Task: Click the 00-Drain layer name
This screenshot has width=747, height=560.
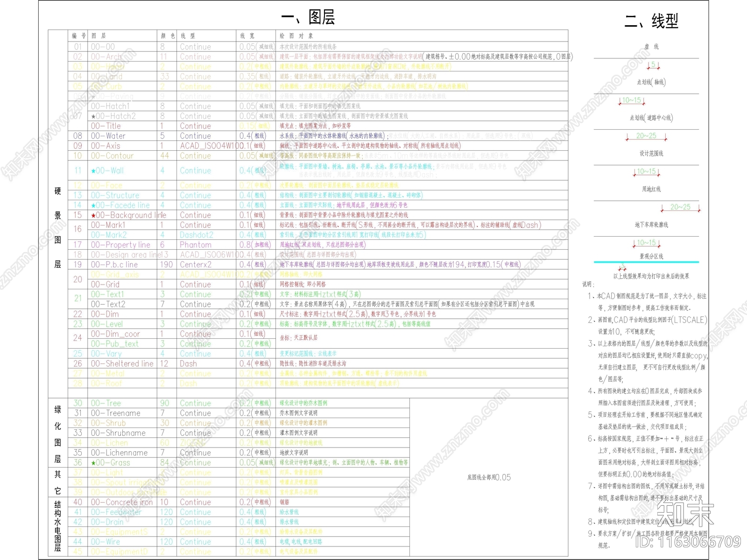Action: tap(107, 522)
